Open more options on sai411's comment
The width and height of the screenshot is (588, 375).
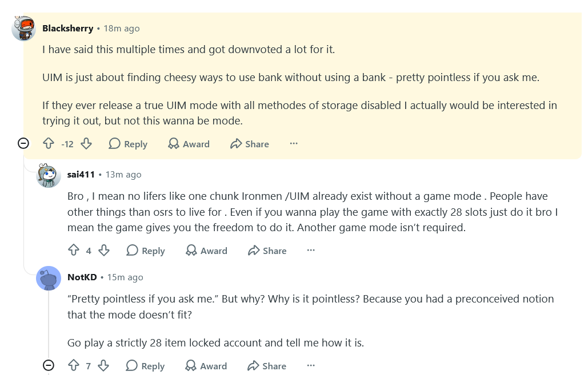(x=311, y=250)
